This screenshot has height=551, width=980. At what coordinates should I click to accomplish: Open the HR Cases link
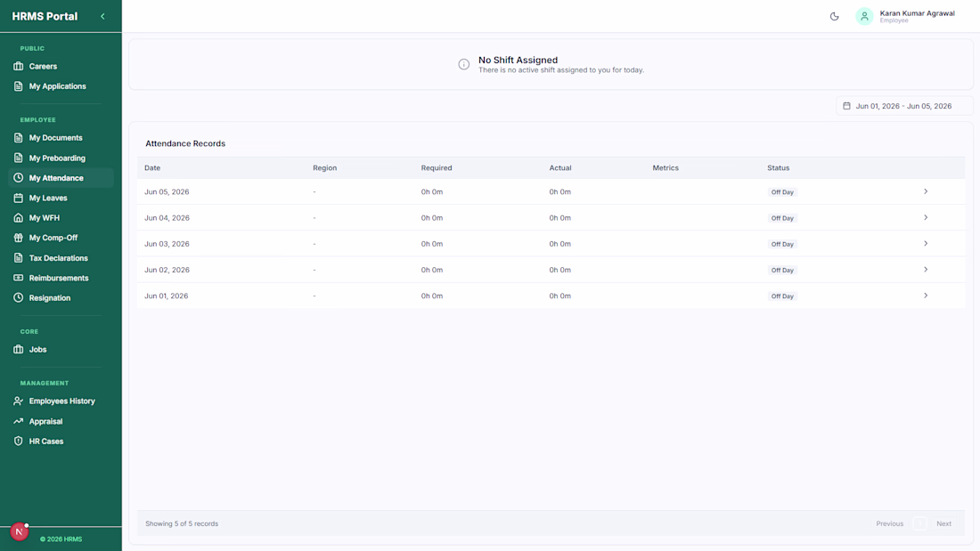point(61,441)
